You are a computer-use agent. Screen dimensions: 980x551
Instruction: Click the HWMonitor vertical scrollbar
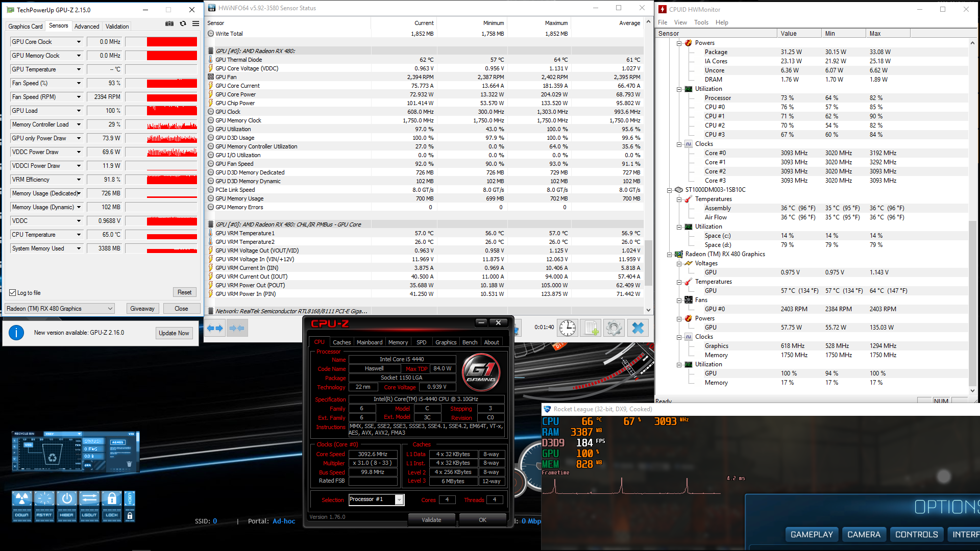[972, 217]
